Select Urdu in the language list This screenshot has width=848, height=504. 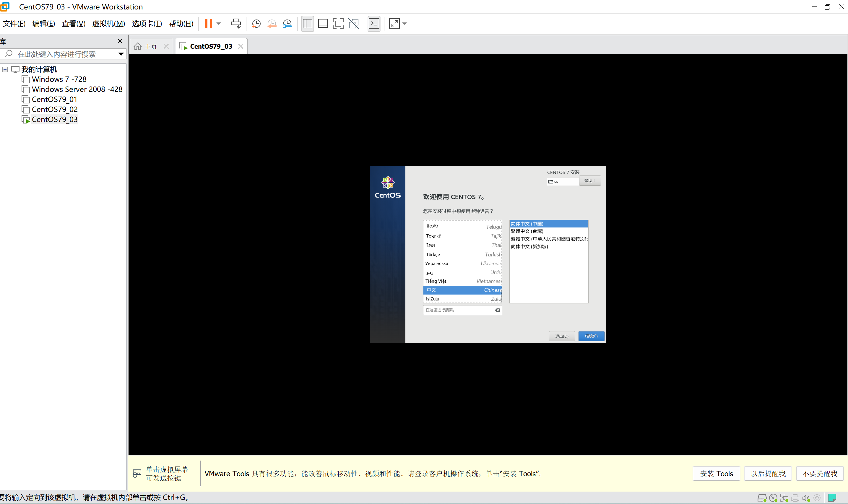coord(462,272)
